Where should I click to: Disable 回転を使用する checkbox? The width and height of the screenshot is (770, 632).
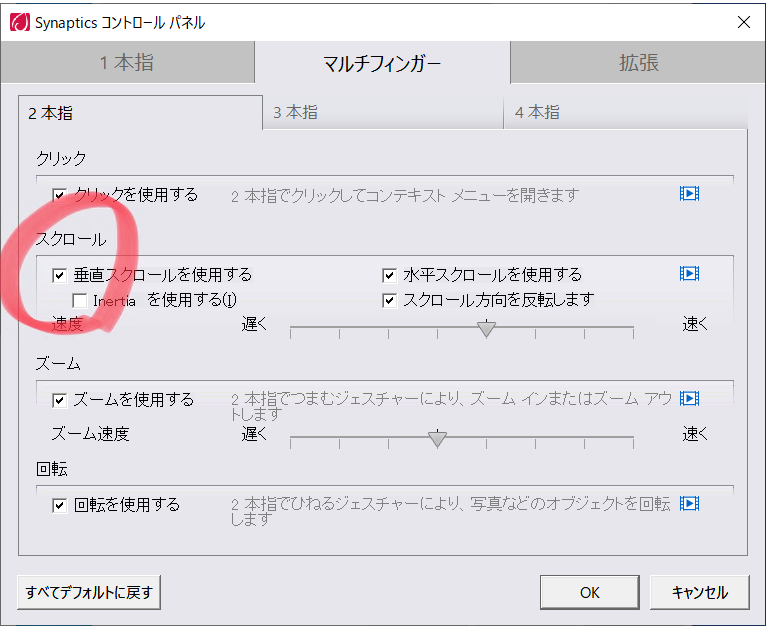(60, 505)
